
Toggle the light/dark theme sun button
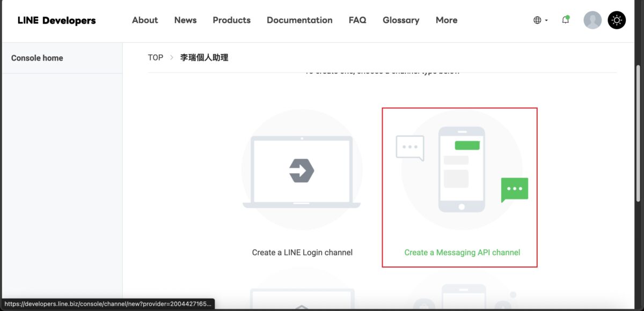click(x=617, y=20)
